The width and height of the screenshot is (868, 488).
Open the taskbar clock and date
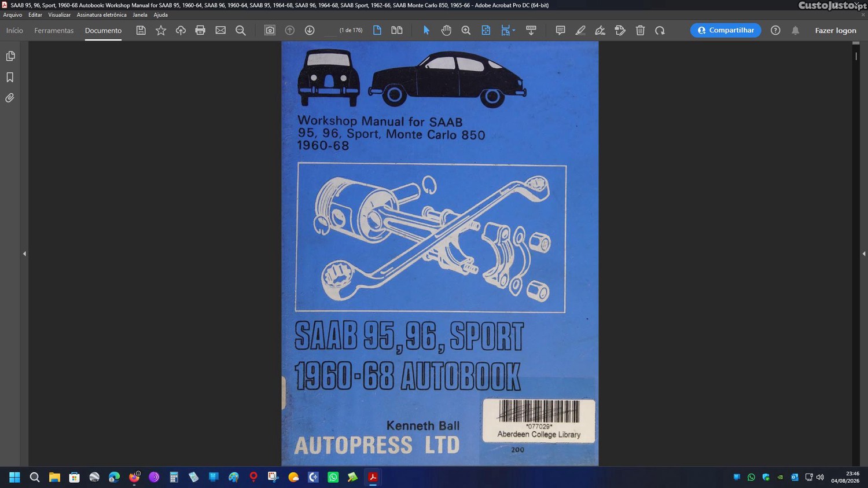point(845,477)
